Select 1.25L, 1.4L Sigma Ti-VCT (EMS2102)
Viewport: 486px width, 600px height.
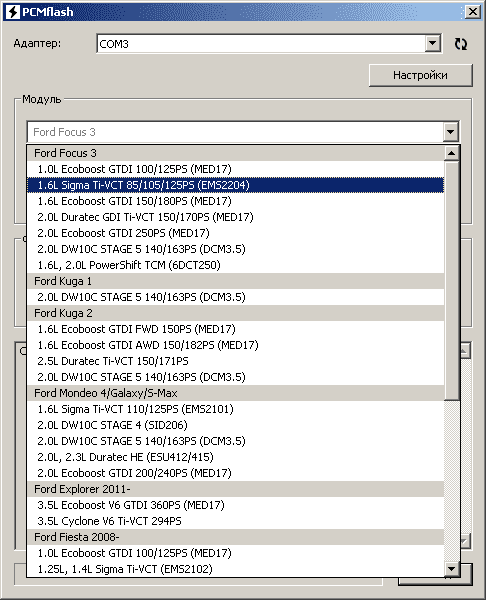coord(235,569)
